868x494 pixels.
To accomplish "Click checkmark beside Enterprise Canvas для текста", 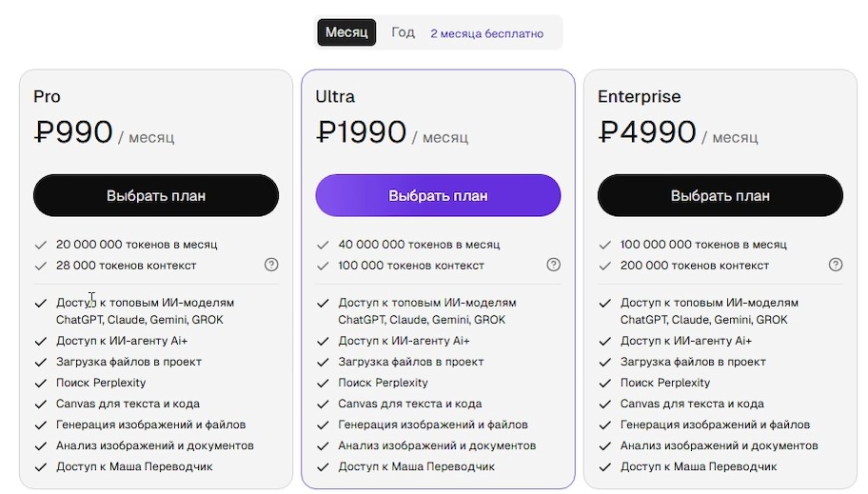I will 604,404.
